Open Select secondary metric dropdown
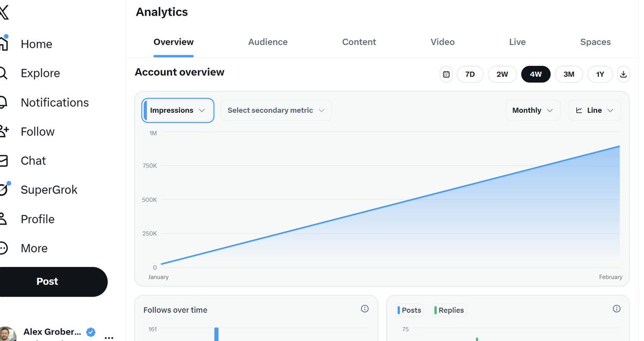This screenshot has width=644, height=341. 276,110
